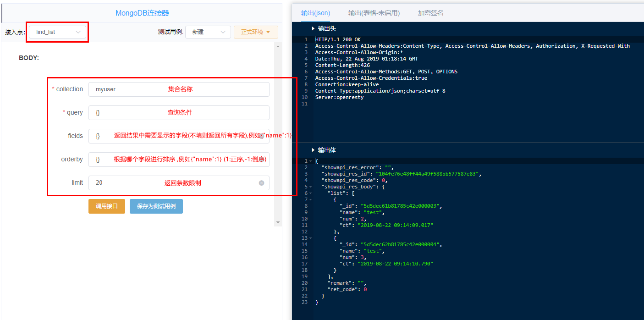The width and height of the screenshot is (644, 320).
Task: Fold the first list item at line 7
Action: click(310, 199)
